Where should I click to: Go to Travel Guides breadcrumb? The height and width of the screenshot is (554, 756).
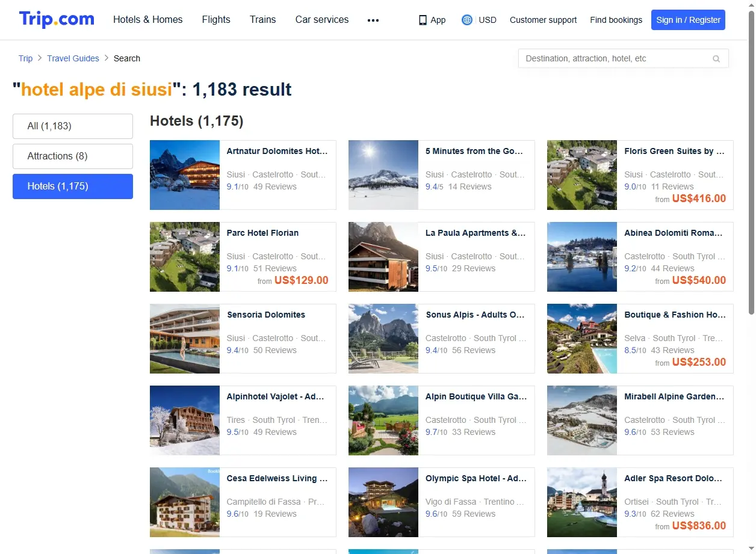pyautogui.click(x=73, y=58)
